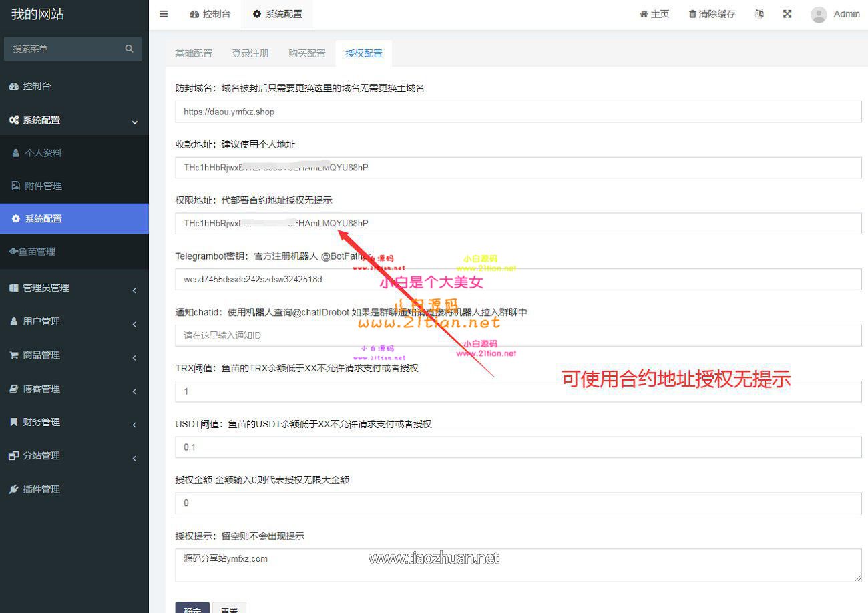Go to 主页 link in header
The width and height of the screenshot is (868, 613).
tap(654, 14)
